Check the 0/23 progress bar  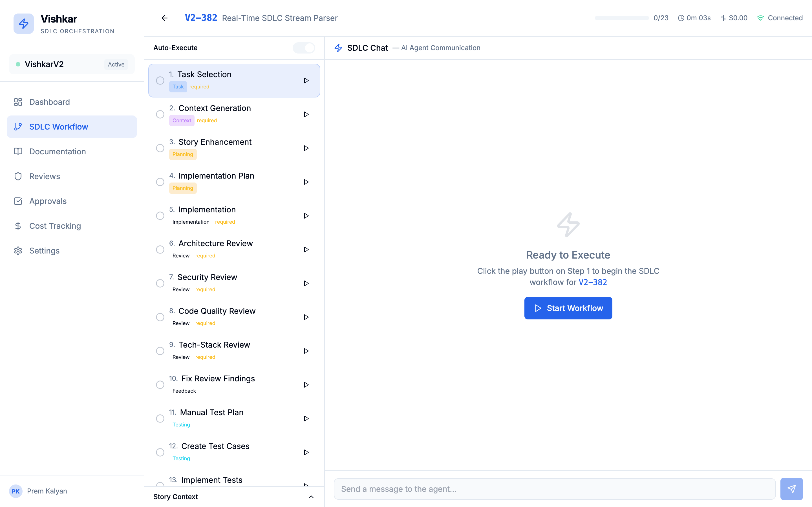621,18
